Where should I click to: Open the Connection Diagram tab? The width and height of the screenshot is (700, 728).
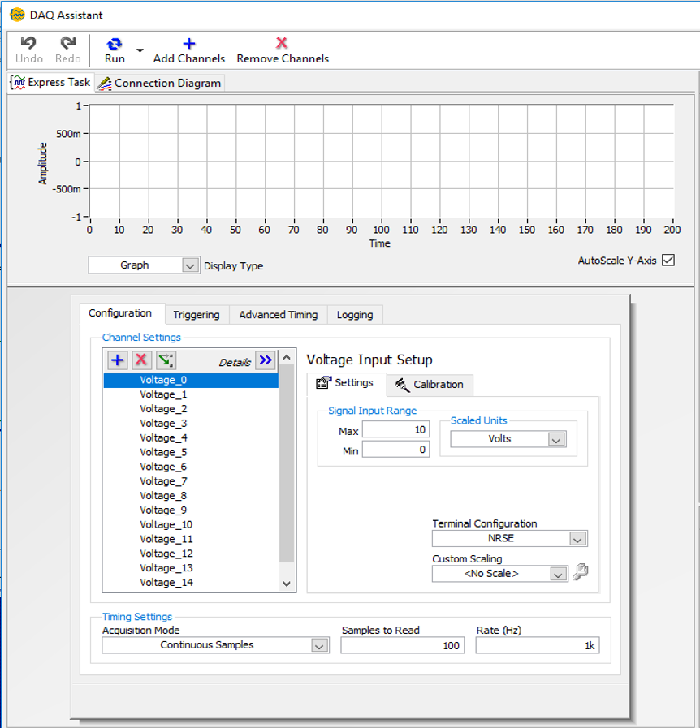pos(159,83)
